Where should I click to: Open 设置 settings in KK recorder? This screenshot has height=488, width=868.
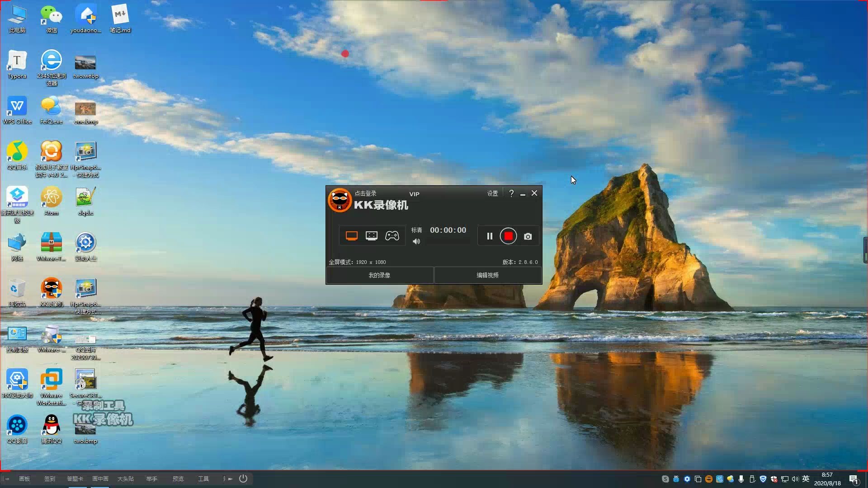pos(492,193)
